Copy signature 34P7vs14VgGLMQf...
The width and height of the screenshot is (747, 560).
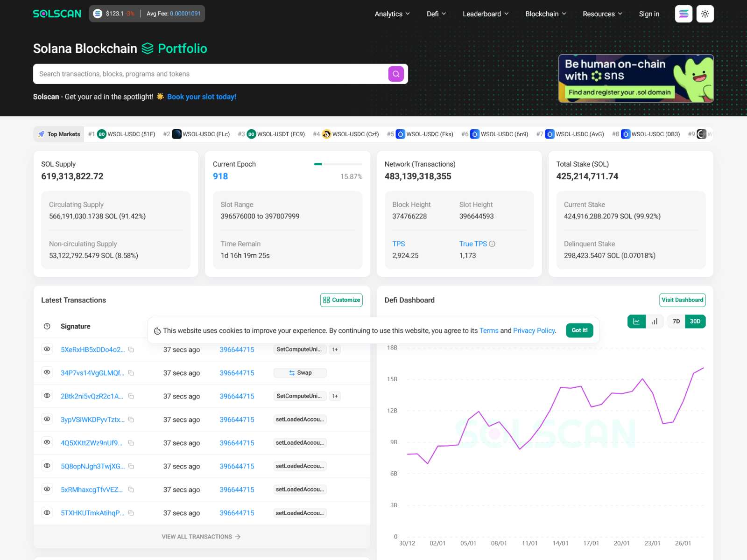131,373
